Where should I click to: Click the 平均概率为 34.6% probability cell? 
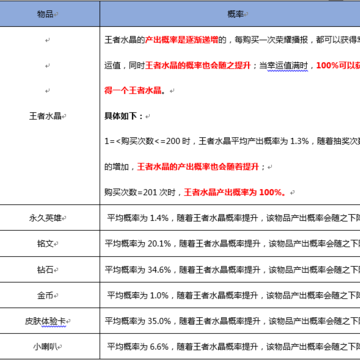pyautogui.click(x=230, y=269)
